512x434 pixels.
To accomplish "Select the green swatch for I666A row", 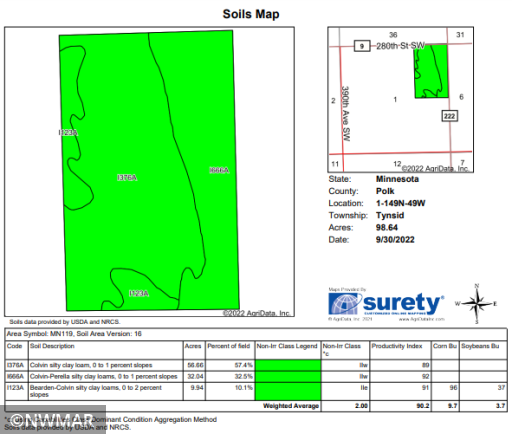I will tap(288, 377).
